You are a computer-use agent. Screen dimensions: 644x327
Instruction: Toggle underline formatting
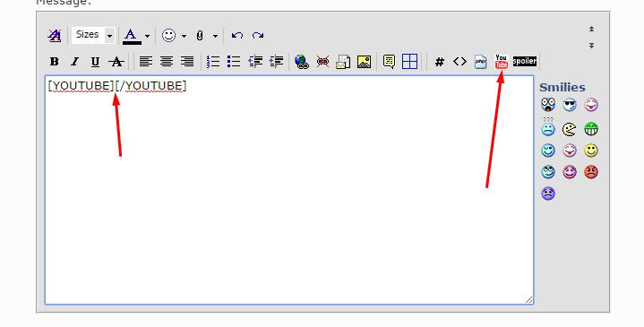(x=95, y=62)
